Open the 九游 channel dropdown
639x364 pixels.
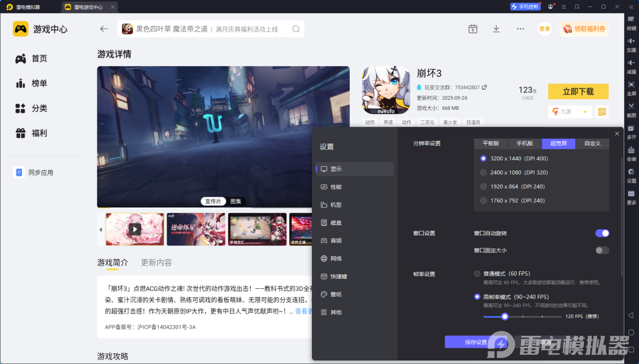pos(570,111)
